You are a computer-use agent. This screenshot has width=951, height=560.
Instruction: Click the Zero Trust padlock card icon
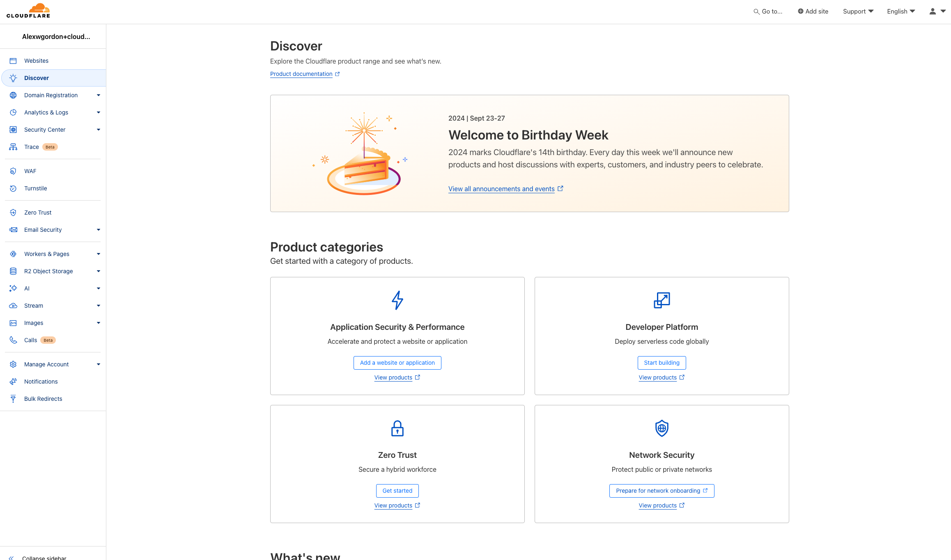pyautogui.click(x=397, y=428)
